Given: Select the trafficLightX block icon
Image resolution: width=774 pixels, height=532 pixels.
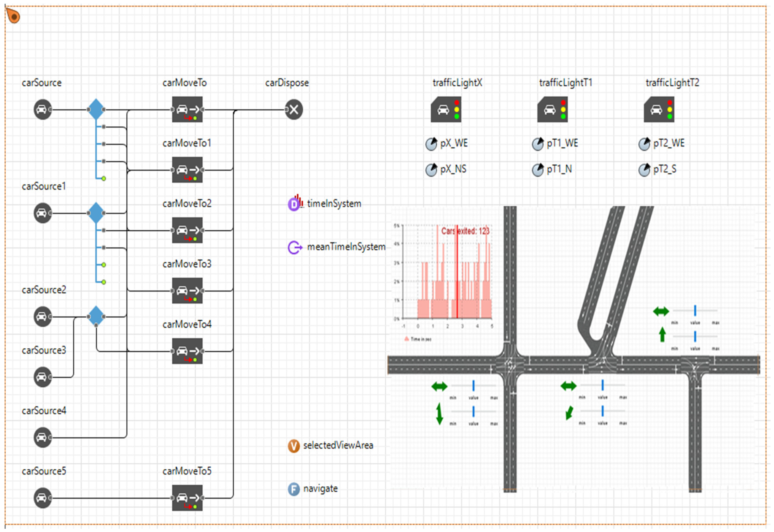Looking at the screenshot, I should click(x=446, y=109).
